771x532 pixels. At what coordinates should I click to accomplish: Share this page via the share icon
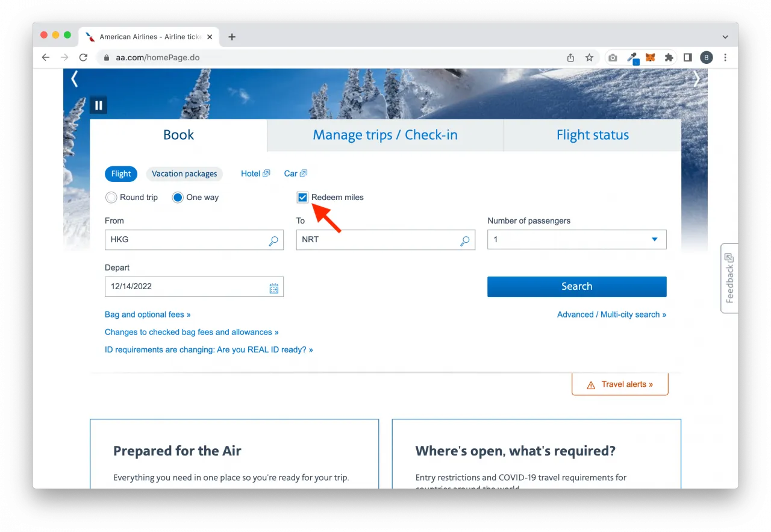[x=570, y=58]
